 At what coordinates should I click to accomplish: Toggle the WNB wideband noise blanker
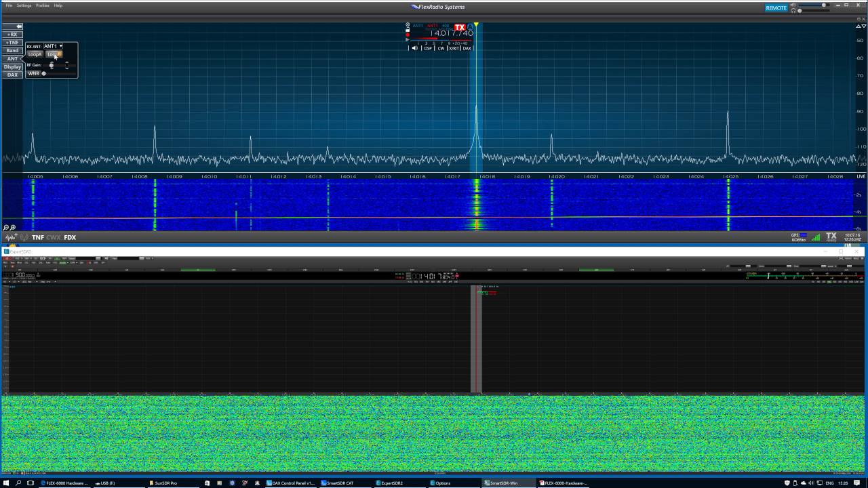click(33, 73)
